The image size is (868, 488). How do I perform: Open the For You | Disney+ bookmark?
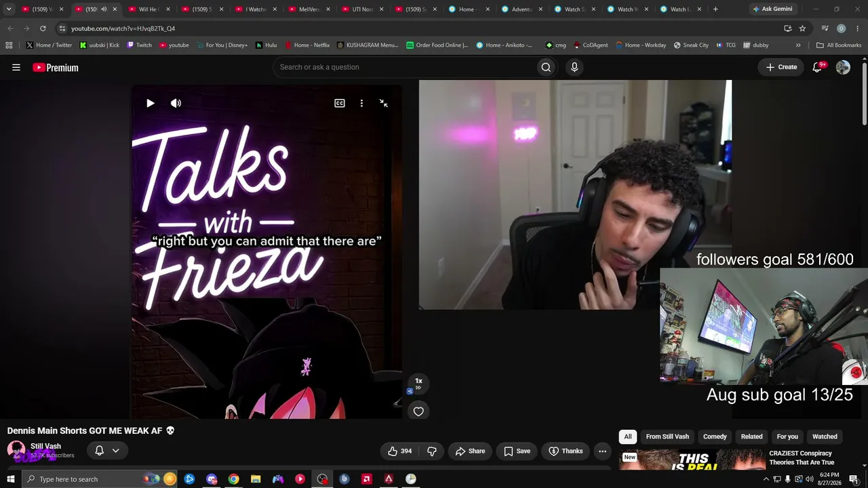coord(222,45)
